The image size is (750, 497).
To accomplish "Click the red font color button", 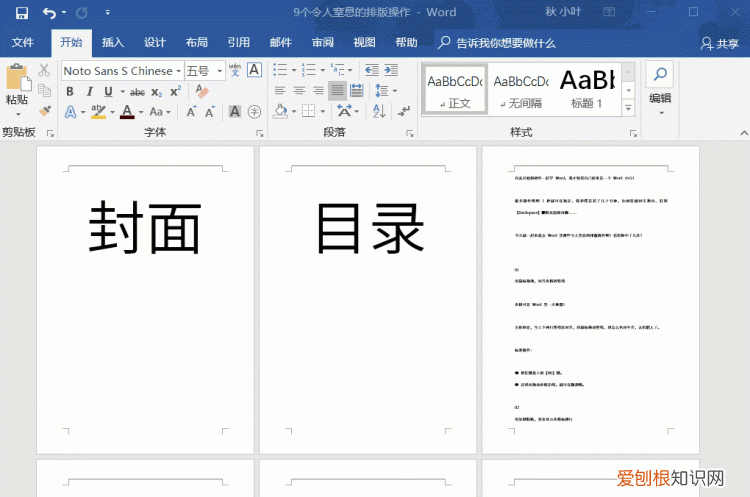I will [x=127, y=112].
